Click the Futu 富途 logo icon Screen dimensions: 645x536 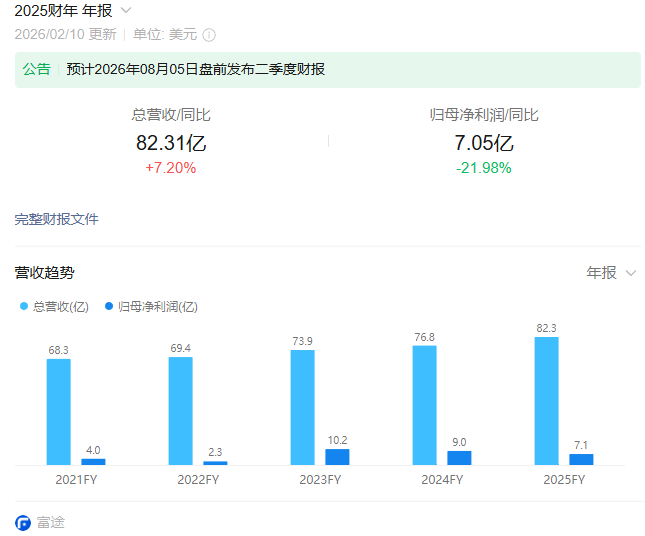point(23,523)
